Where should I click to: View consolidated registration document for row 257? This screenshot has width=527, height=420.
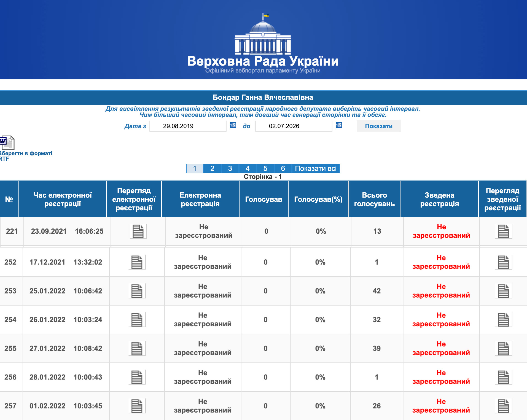[x=504, y=406]
